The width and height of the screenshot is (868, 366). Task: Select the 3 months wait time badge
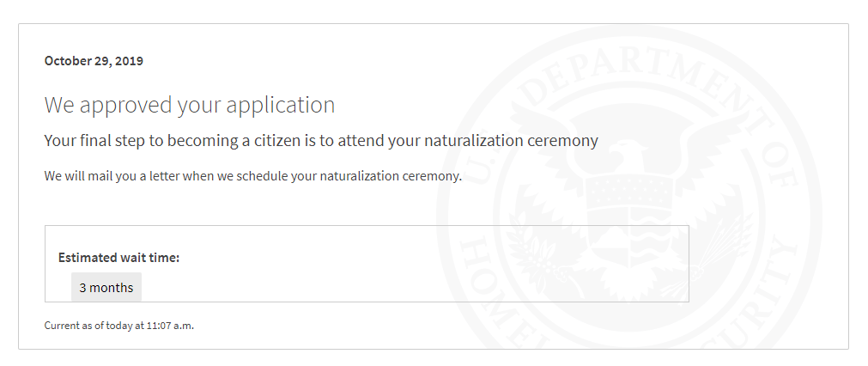(x=106, y=287)
